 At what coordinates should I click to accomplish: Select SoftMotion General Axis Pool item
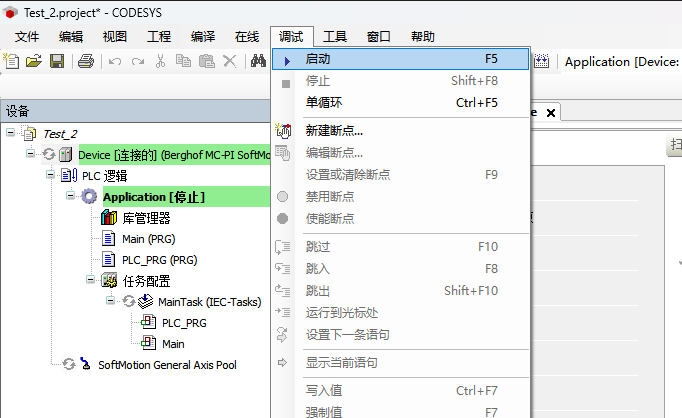pyautogui.click(x=167, y=365)
